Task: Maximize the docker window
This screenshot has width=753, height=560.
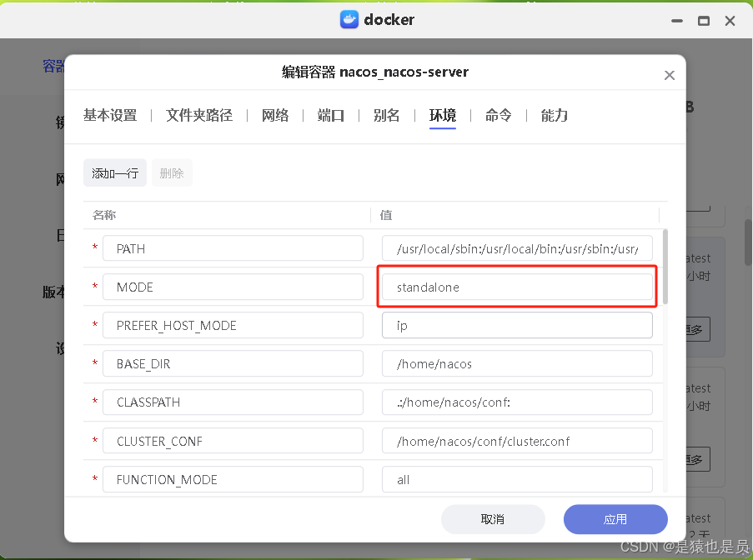Action: pos(704,21)
